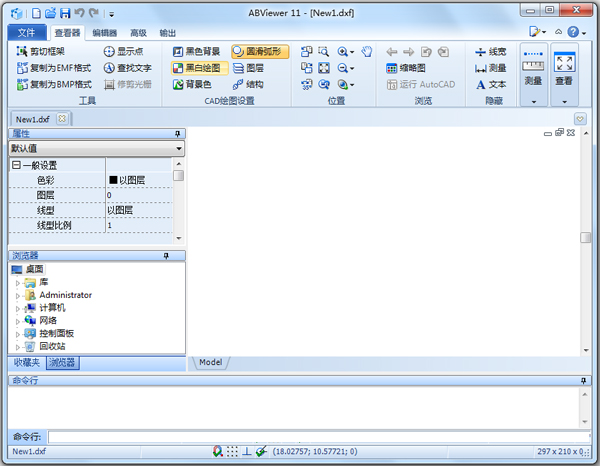Viewport: 600px width, 466px height.
Task: Expand the Administrator tree node
Action: tap(18, 296)
